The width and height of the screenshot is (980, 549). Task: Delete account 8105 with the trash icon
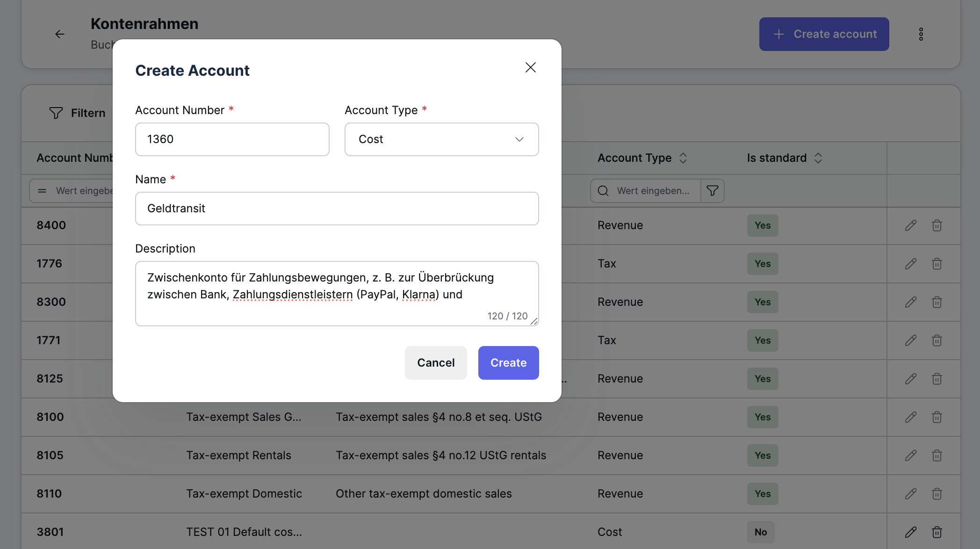pyautogui.click(x=937, y=455)
